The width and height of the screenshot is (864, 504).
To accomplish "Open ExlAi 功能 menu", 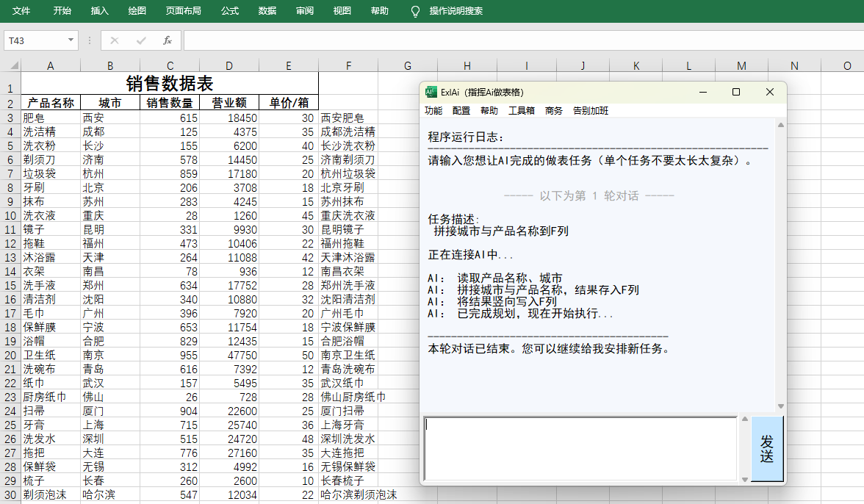I will (433, 111).
